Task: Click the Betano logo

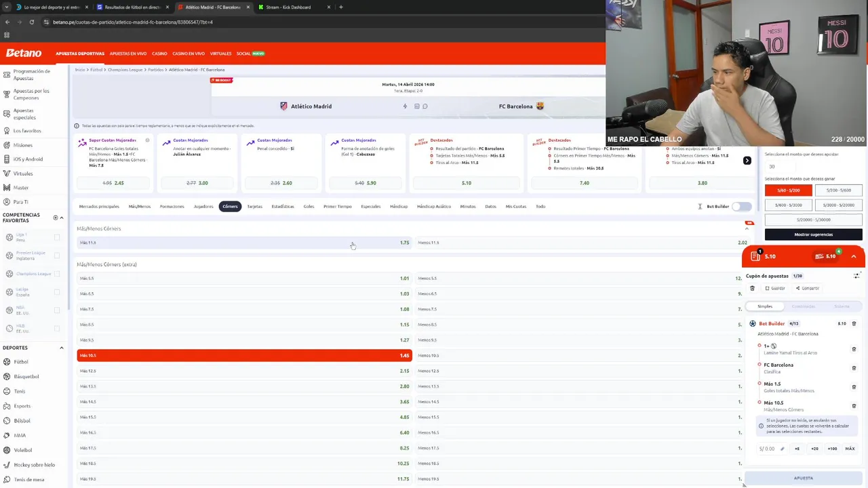Action: [24, 53]
